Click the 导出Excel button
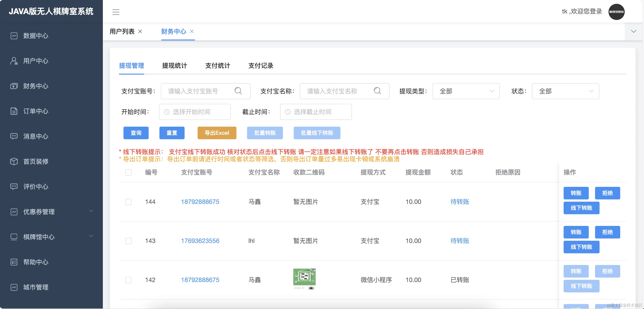Image resolution: width=644 pixels, height=309 pixels. click(x=216, y=133)
